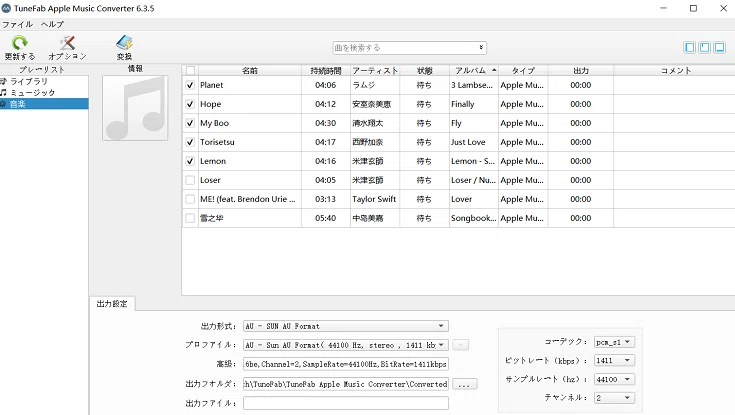The width and height of the screenshot is (735, 415).
Task: Sort by 状態 column header
Action: [x=425, y=70]
